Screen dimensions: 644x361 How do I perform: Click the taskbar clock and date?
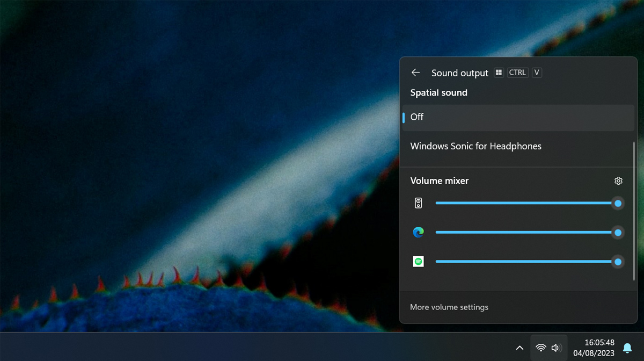[593, 348]
